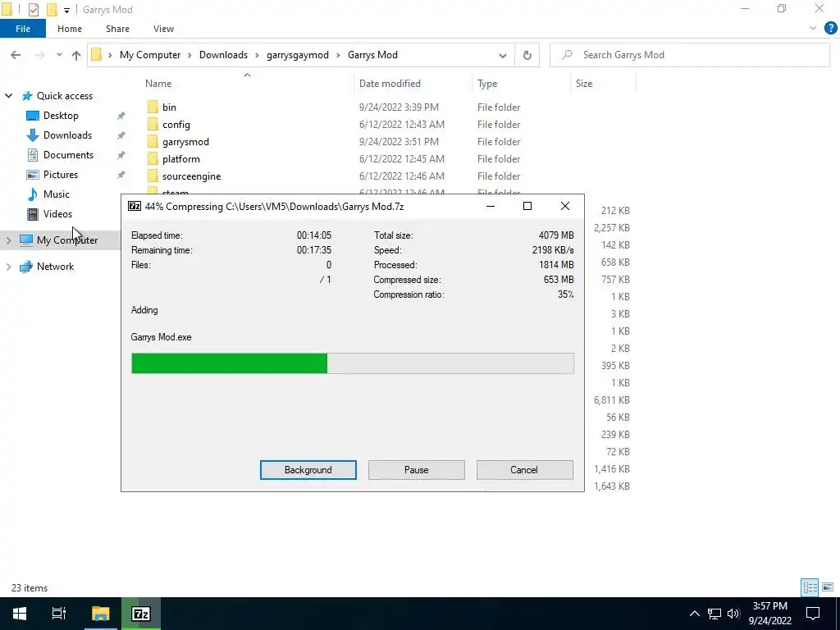Show hidden tray icons
840x630 pixels.
694,614
